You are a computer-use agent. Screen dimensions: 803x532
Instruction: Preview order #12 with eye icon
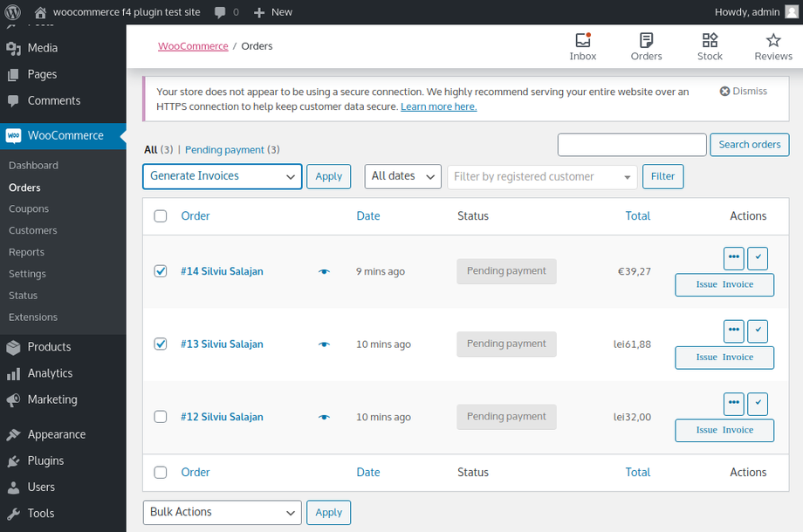325,417
